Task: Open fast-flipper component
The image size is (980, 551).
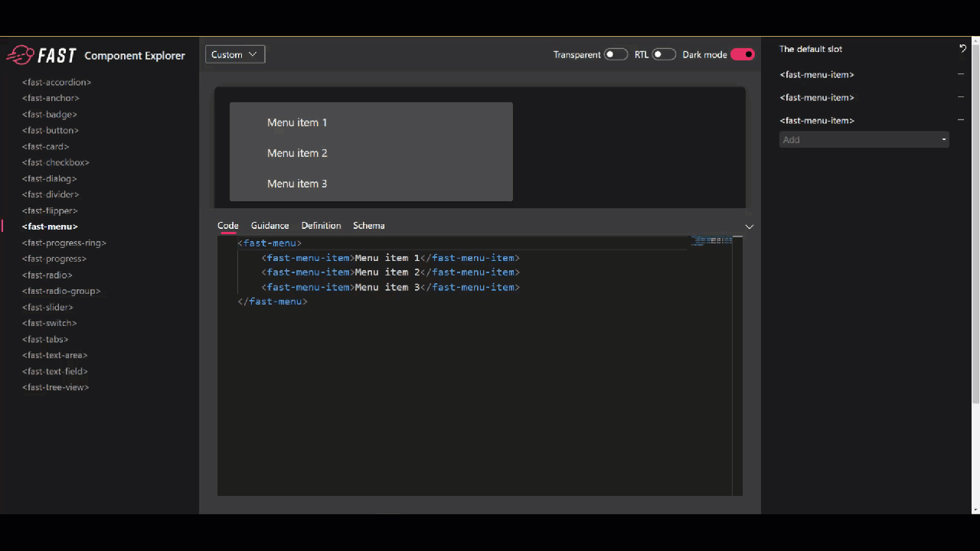Action: (50, 210)
